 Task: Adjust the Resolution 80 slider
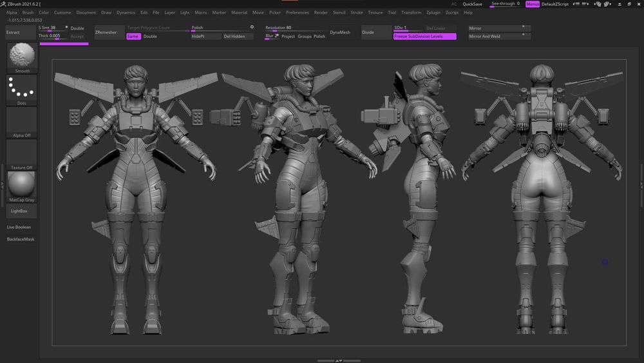(296, 28)
